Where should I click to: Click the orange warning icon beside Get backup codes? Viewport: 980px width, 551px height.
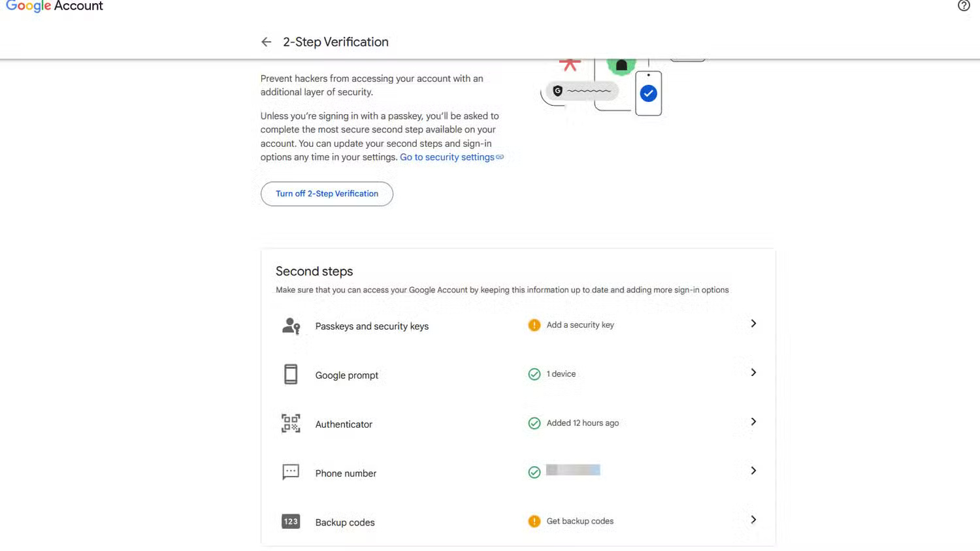pyautogui.click(x=534, y=521)
